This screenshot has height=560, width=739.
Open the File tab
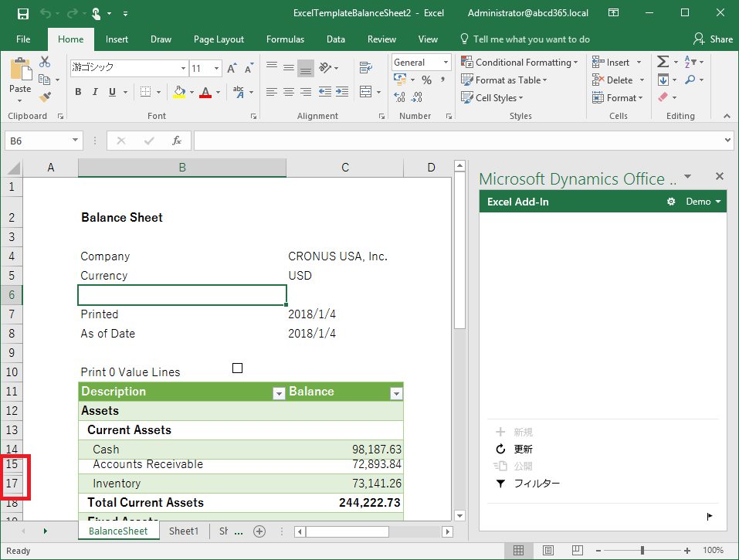(23, 39)
